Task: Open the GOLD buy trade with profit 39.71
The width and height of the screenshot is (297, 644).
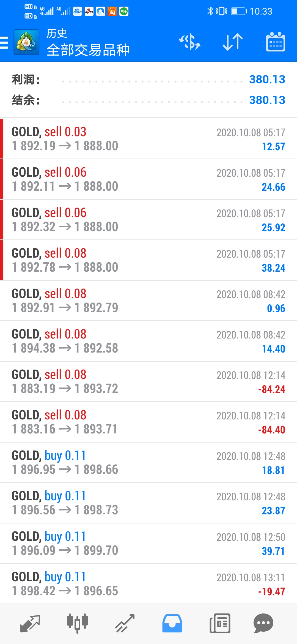Action: (x=148, y=543)
